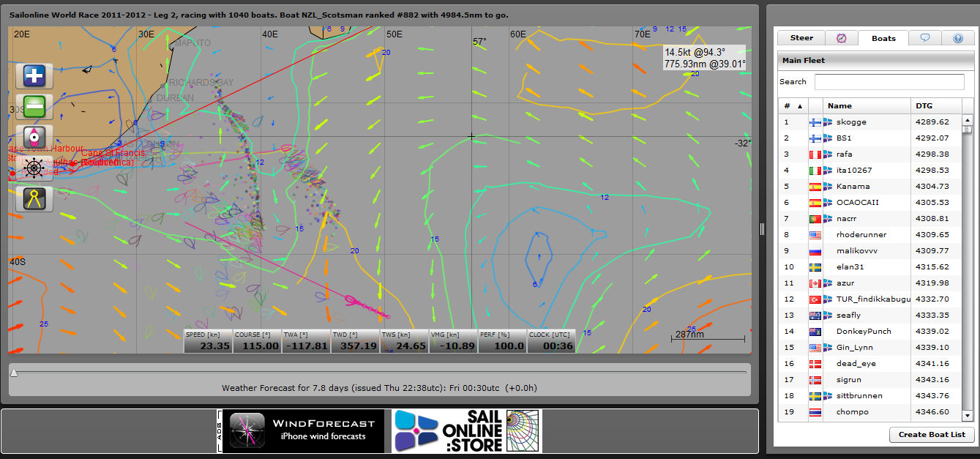Open the Sail Online Store banner
Image resolution: width=980 pixels, height=459 pixels.
pyautogui.click(x=465, y=430)
